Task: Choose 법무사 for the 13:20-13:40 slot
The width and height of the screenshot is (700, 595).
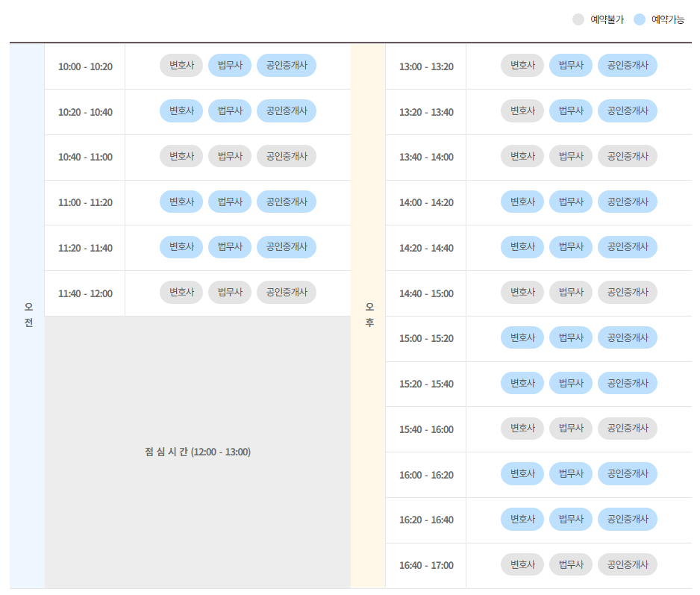Action: click(x=570, y=110)
